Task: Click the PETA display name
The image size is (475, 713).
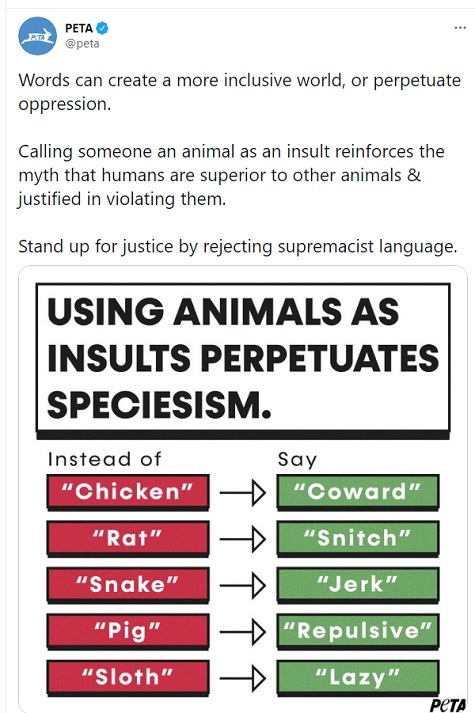Action: (79, 28)
